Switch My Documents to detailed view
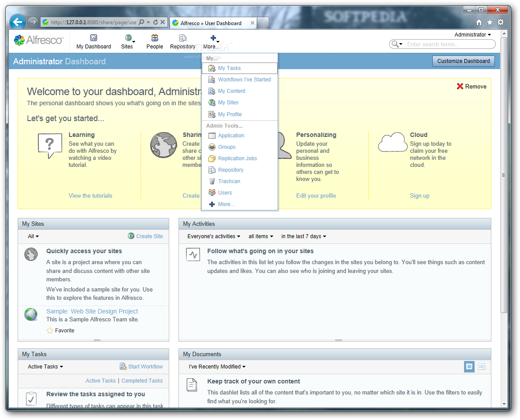This screenshot has width=520, height=420. 469,367
